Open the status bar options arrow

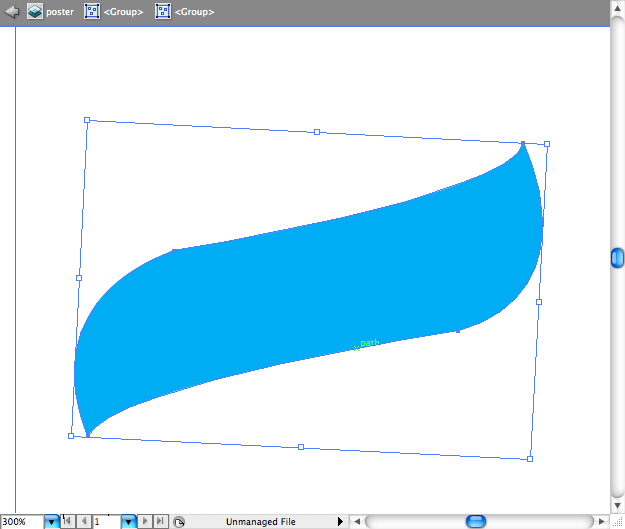tap(340, 521)
